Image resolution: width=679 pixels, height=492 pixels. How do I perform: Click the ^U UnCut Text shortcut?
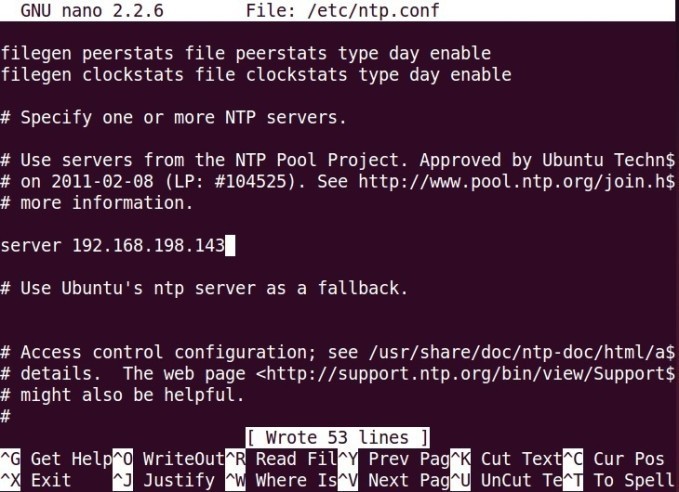tap(507, 480)
